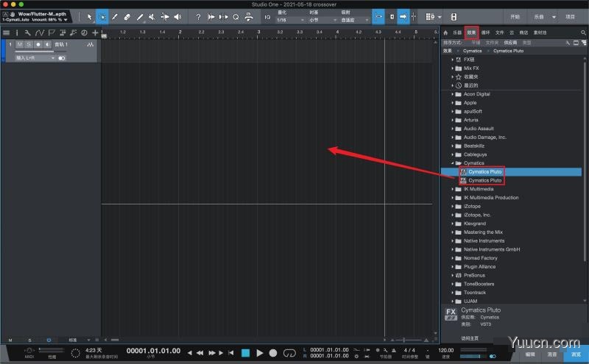This screenshot has width=589, height=364.
Task: Click the 项目 (Project) page button
Action: [570, 17]
